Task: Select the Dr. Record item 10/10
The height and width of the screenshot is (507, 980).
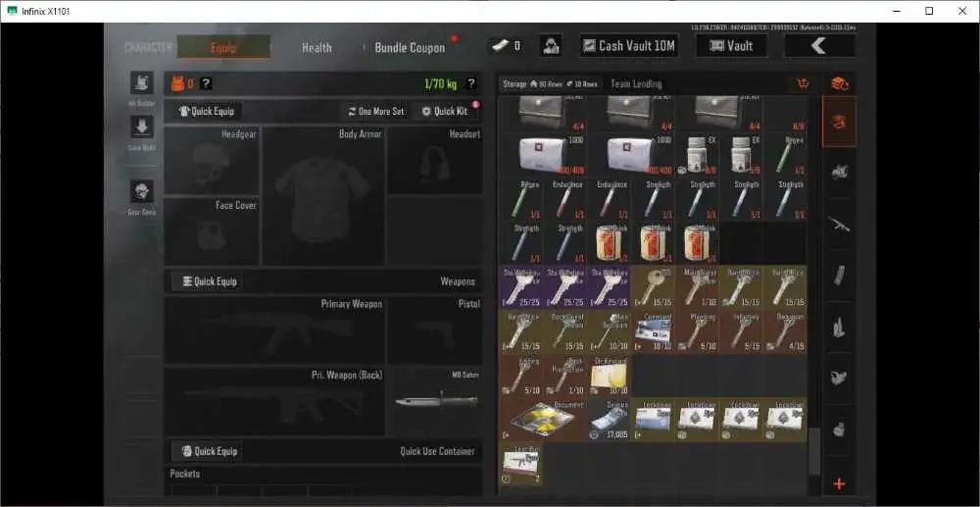Action: (609, 376)
